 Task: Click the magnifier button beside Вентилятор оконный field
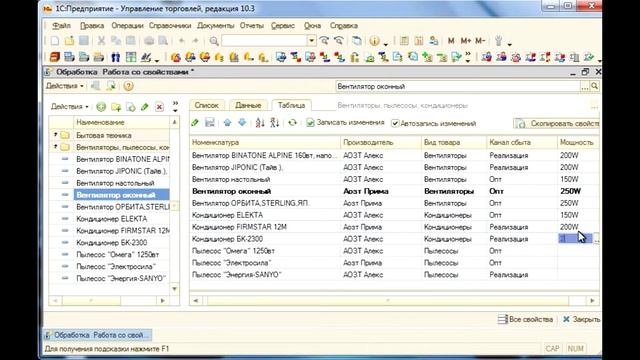click(595, 86)
